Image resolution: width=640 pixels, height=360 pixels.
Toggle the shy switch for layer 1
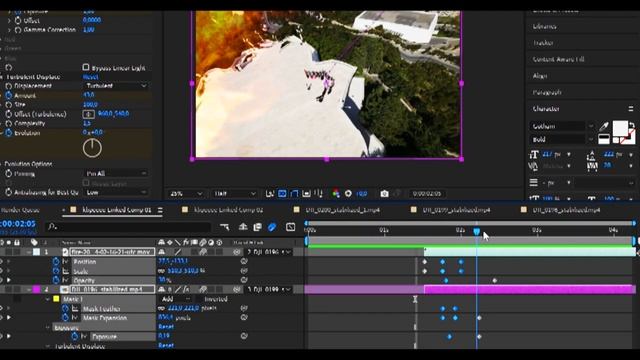pos(162,252)
